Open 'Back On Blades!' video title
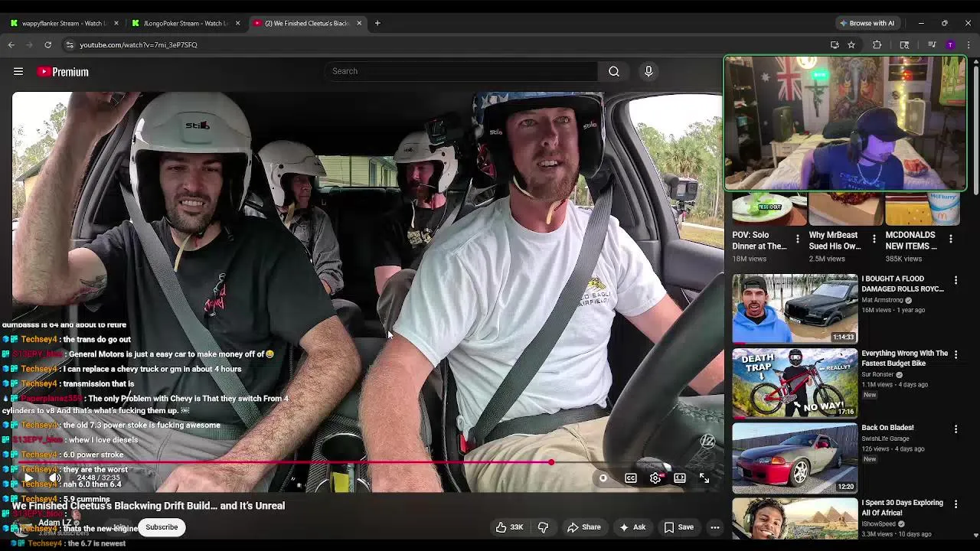Viewport: 980px width, 551px height. pyautogui.click(x=887, y=428)
